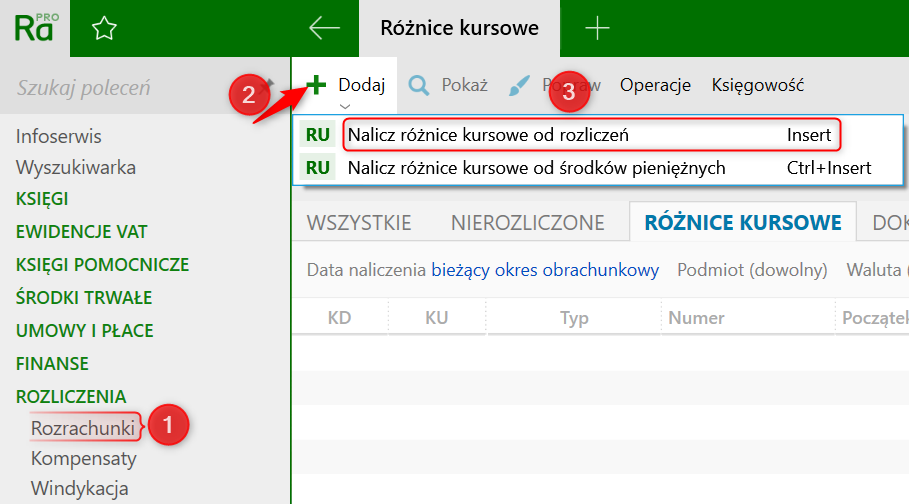The width and height of the screenshot is (909, 504).
Task: Set the Podmiot (dowolny) filter
Action: click(x=752, y=270)
